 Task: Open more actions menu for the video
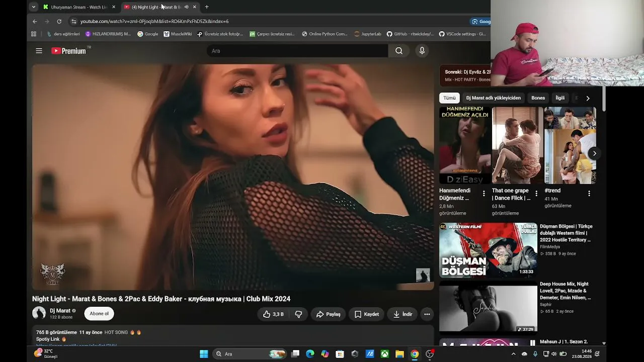point(427,314)
